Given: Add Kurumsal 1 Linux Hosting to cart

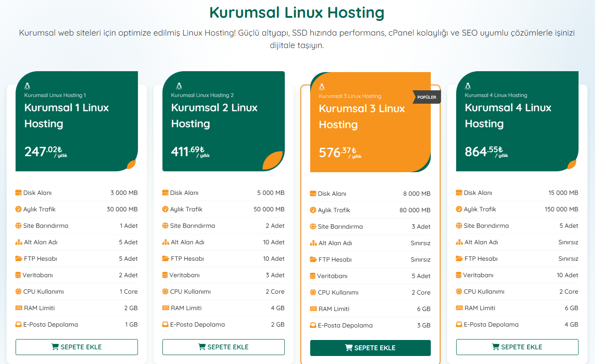Looking at the screenshot, I should 77,347.
